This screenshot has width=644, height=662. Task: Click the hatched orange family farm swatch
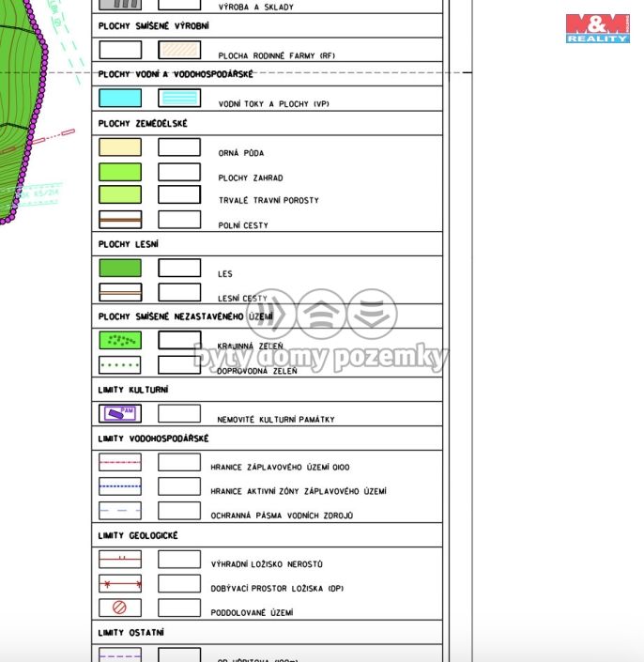[179, 51]
